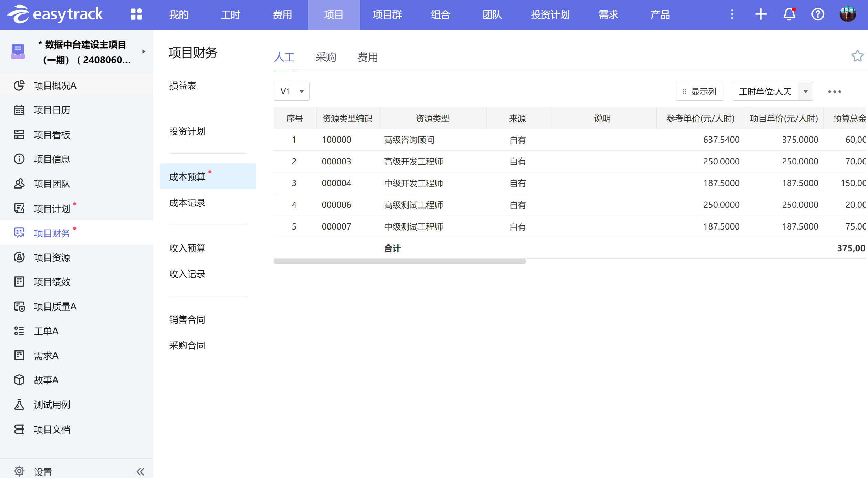Screen dimensions: 868x478
Task: Click the plus create icon
Action: pyautogui.click(x=761, y=14)
